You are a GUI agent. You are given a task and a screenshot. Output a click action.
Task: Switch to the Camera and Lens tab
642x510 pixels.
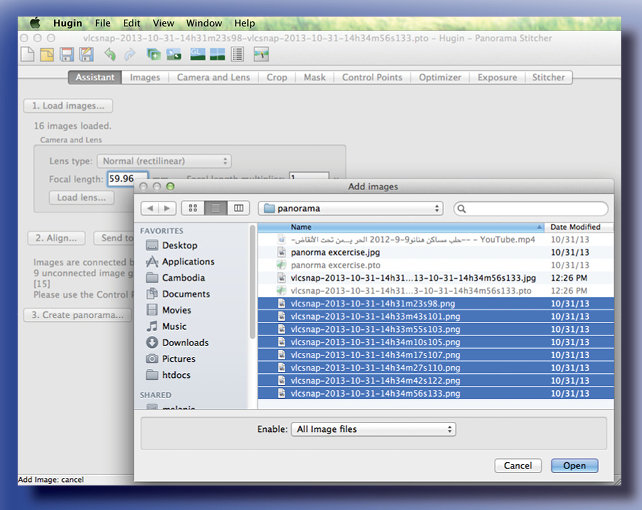point(213,77)
